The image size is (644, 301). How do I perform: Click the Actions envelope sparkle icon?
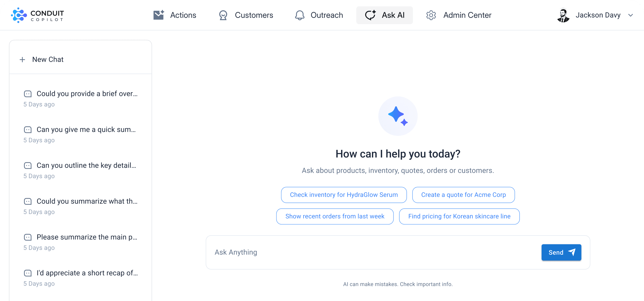[159, 15]
